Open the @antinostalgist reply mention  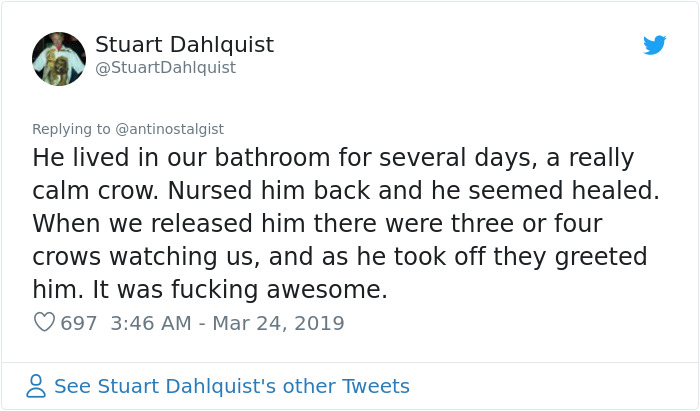click(x=170, y=129)
